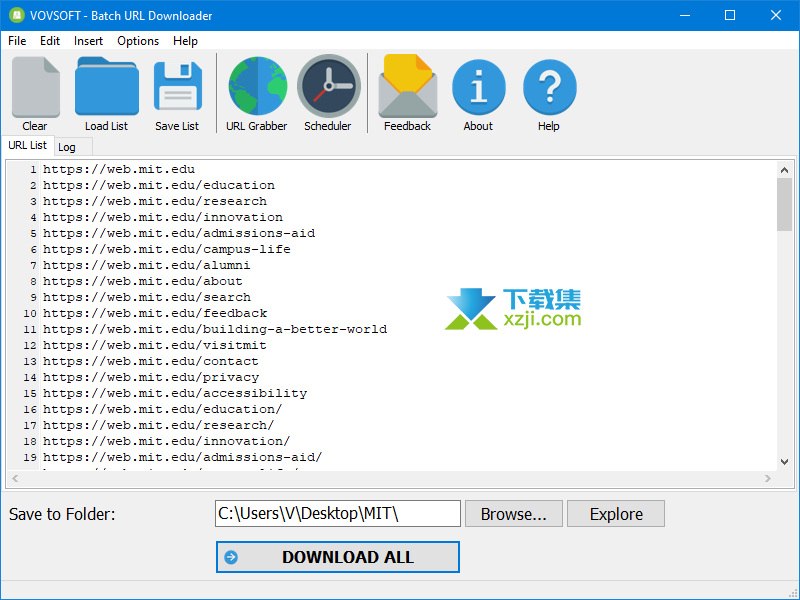This screenshot has width=800, height=600.
Task: Select the URL List tab
Action: [28, 145]
